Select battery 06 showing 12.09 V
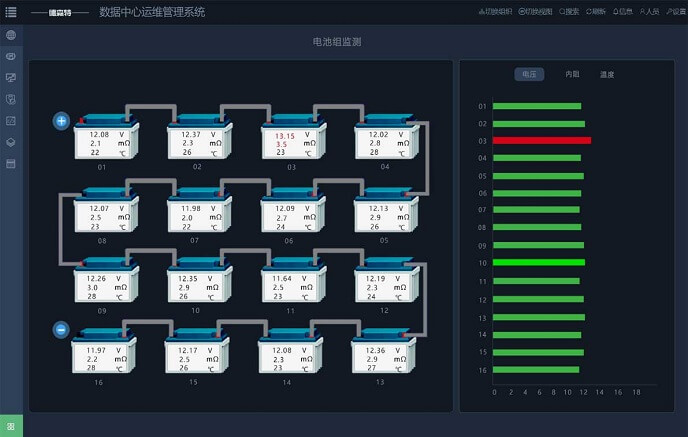Screen dimensions: 688x437 tap(293, 211)
